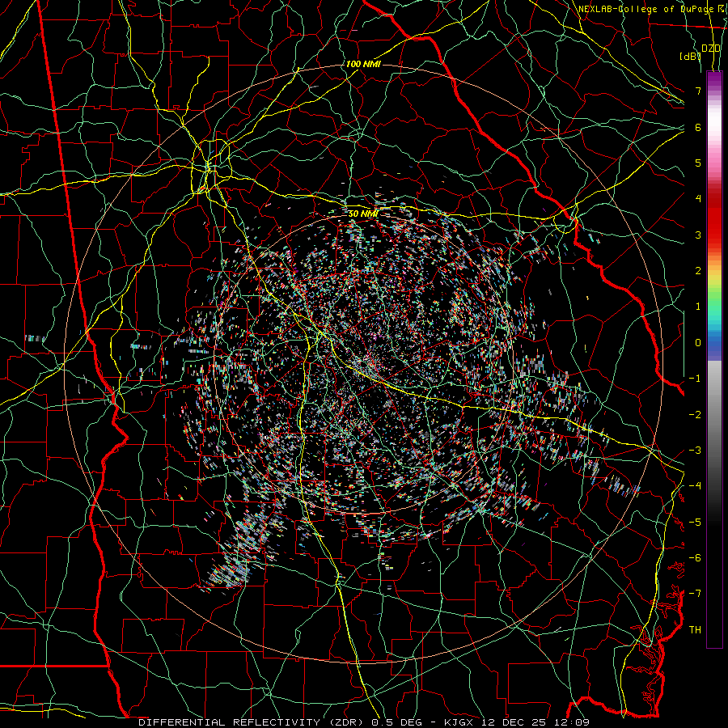Click the "4" value on the color scale

click(698, 199)
